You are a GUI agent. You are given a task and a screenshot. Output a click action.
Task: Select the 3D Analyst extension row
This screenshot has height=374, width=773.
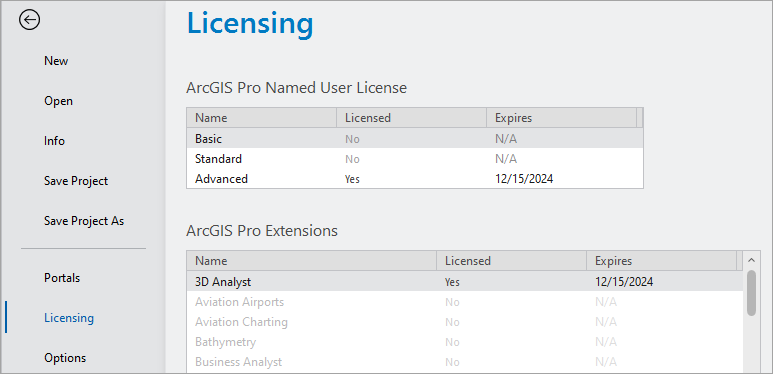(465, 281)
